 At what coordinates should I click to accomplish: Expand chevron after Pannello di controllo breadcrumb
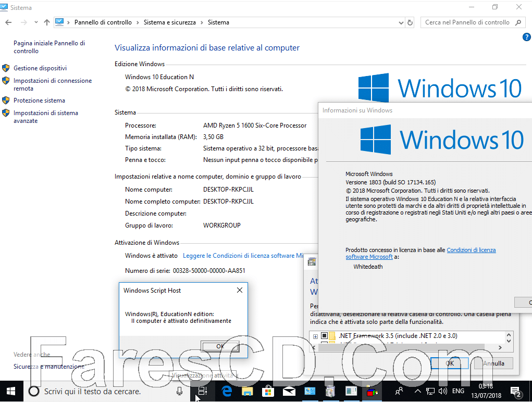[138, 22]
